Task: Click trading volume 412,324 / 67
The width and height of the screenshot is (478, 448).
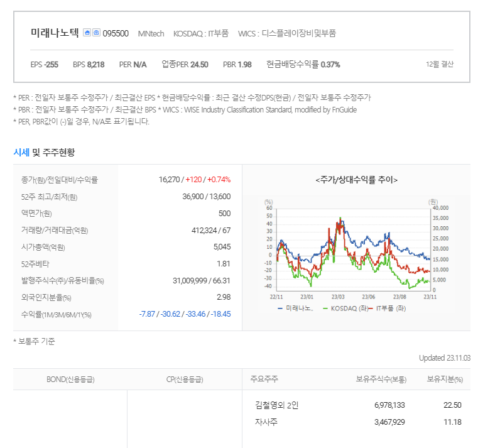Action: 211,230
